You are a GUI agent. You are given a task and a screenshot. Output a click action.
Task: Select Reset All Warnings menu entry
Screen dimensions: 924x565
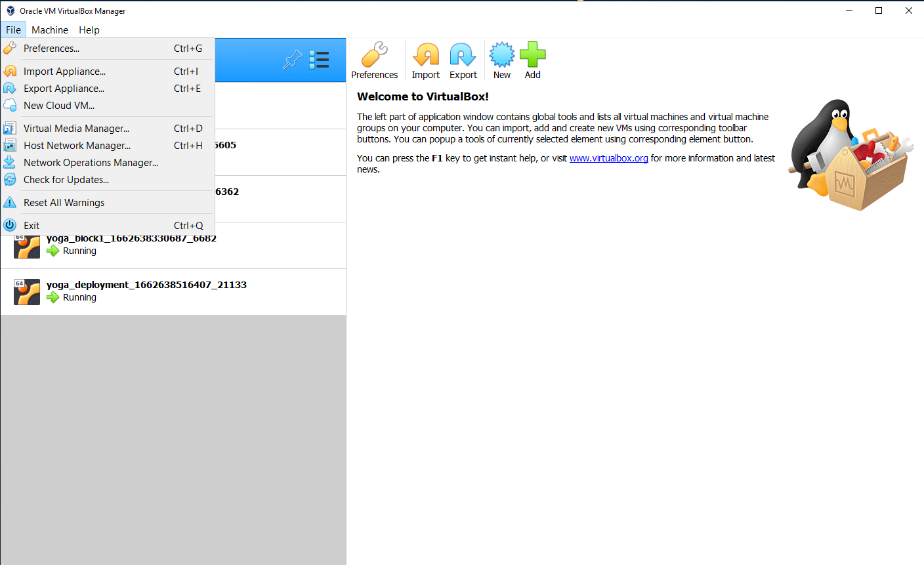108,203
